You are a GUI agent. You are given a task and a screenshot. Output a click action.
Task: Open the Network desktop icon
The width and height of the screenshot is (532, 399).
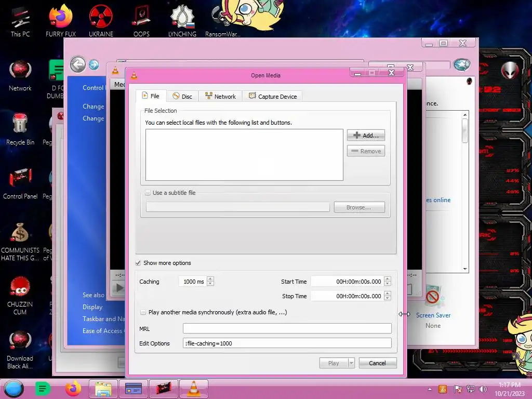tap(20, 75)
